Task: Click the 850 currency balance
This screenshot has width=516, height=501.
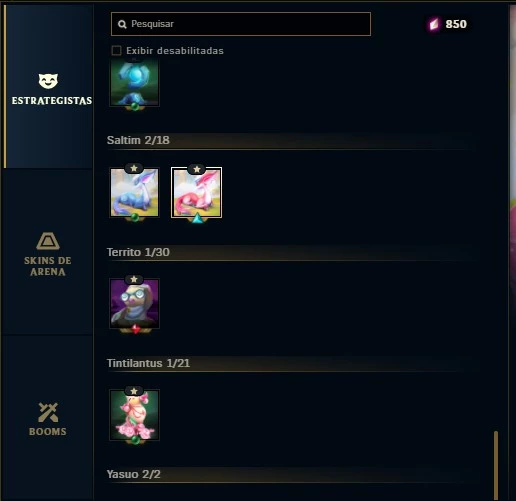Action: (456, 24)
